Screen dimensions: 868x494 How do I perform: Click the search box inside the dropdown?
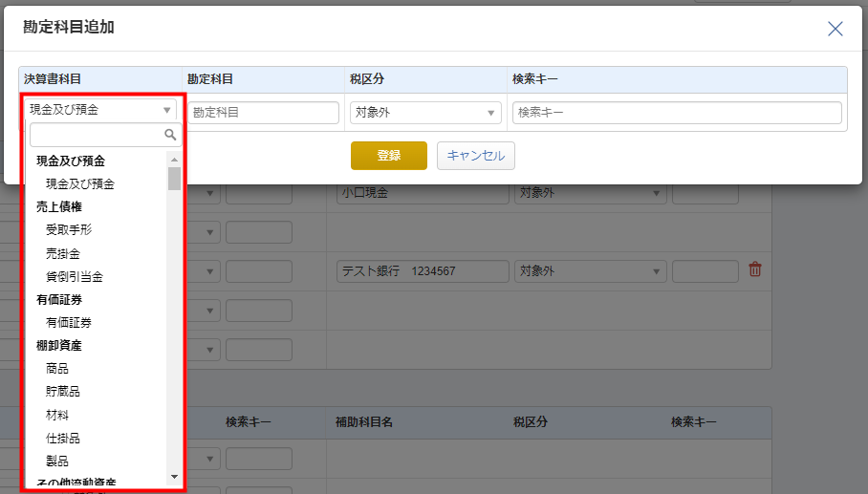tap(98, 135)
